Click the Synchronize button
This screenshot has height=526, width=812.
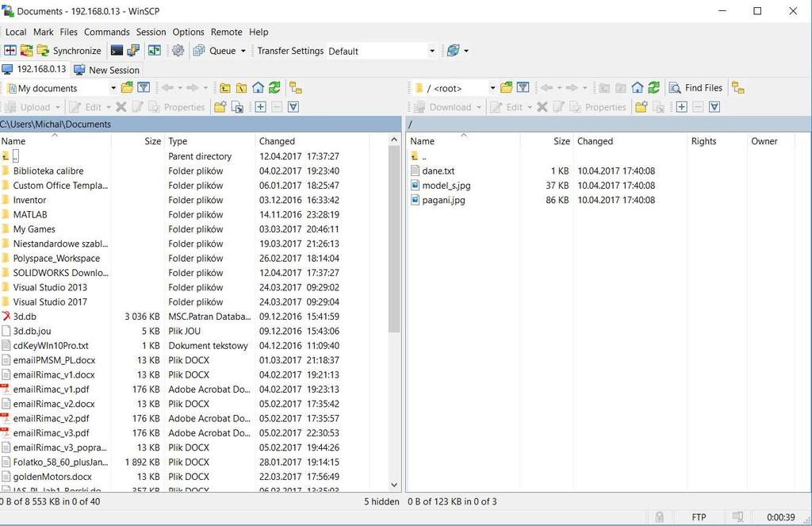(70, 50)
